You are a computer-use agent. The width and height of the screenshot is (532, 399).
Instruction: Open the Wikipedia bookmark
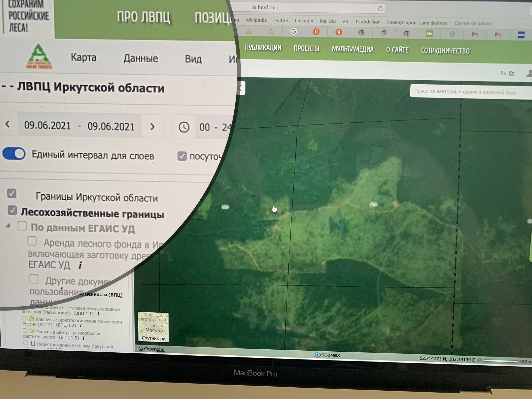256,20
